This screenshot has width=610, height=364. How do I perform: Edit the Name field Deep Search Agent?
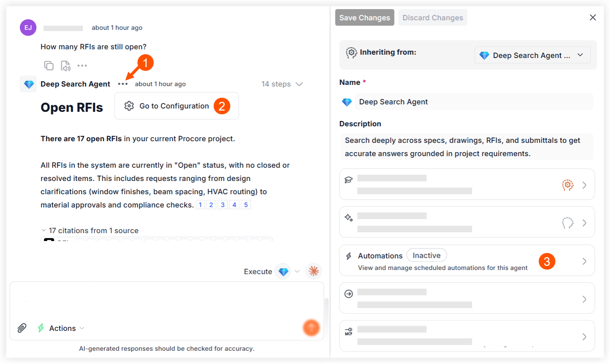pos(474,102)
